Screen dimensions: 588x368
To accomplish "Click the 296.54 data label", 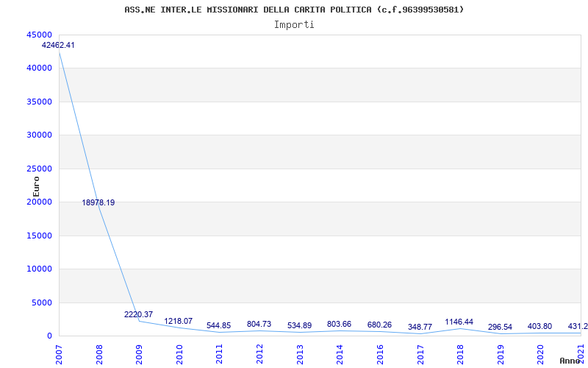I will point(500,327).
